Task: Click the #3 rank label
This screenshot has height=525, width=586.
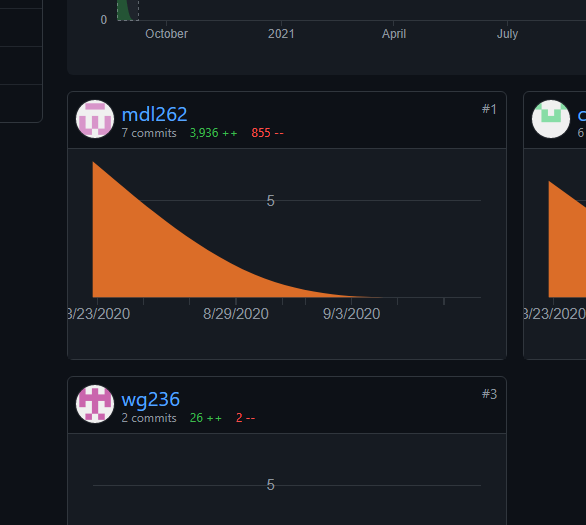Action: click(x=489, y=394)
